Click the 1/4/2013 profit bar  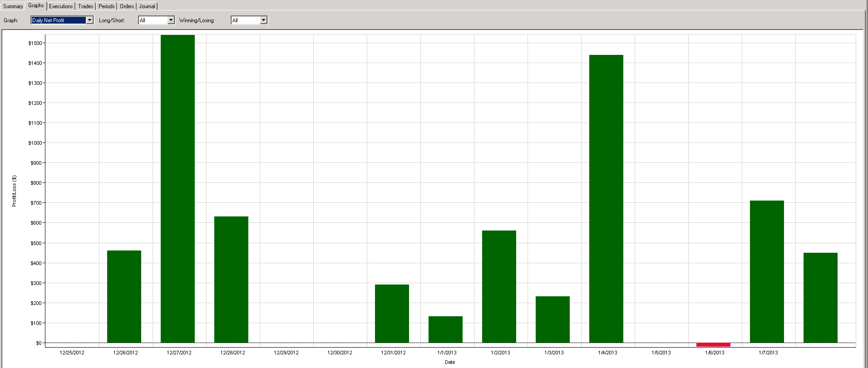(x=606, y=199)
